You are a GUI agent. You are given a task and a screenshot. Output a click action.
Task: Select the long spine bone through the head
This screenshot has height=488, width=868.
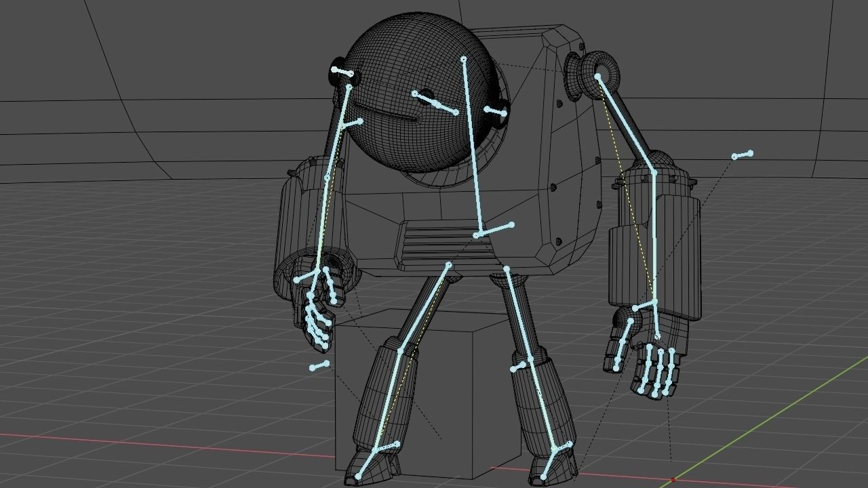471,148
